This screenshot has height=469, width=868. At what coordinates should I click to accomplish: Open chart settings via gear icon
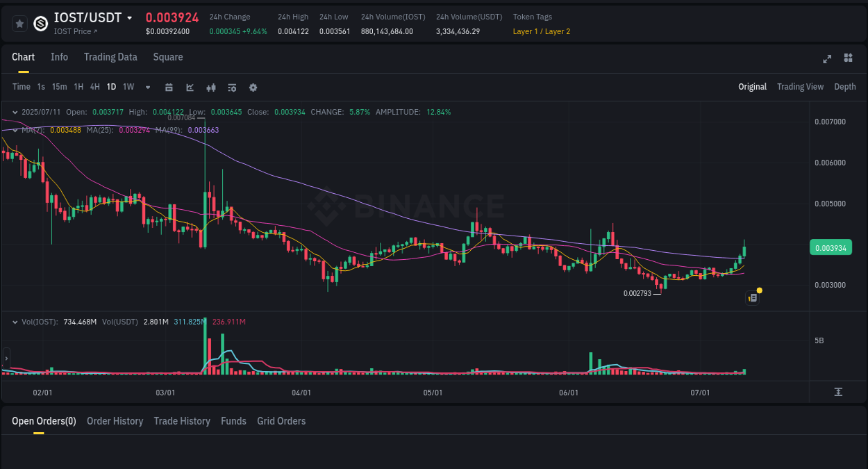253,87
